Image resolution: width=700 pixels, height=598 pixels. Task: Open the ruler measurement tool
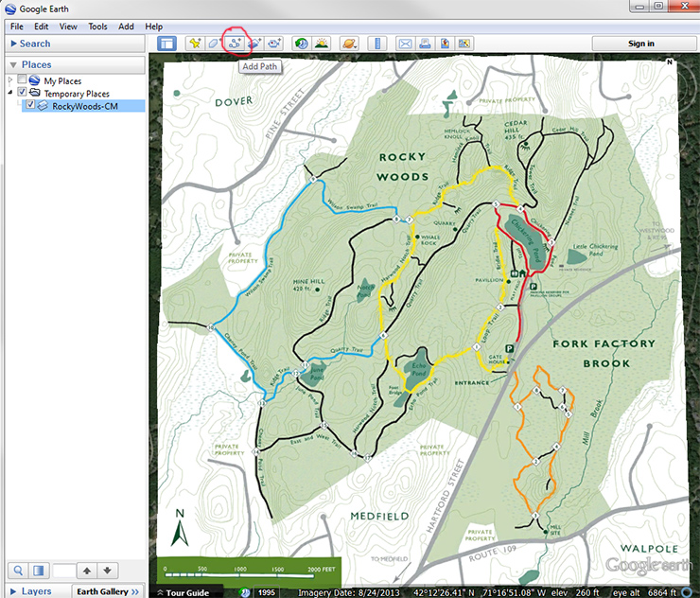(377, 44)
